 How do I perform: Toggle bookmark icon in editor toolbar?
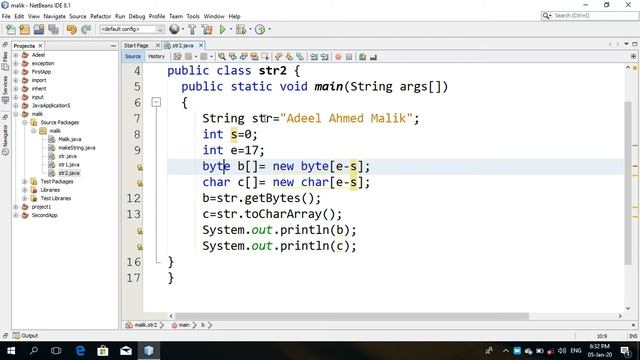pyautogui.click(x=300, y=57)
